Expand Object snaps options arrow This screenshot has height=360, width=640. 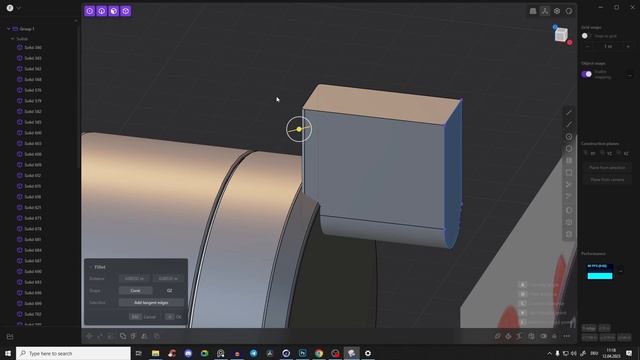pos(630,75)
